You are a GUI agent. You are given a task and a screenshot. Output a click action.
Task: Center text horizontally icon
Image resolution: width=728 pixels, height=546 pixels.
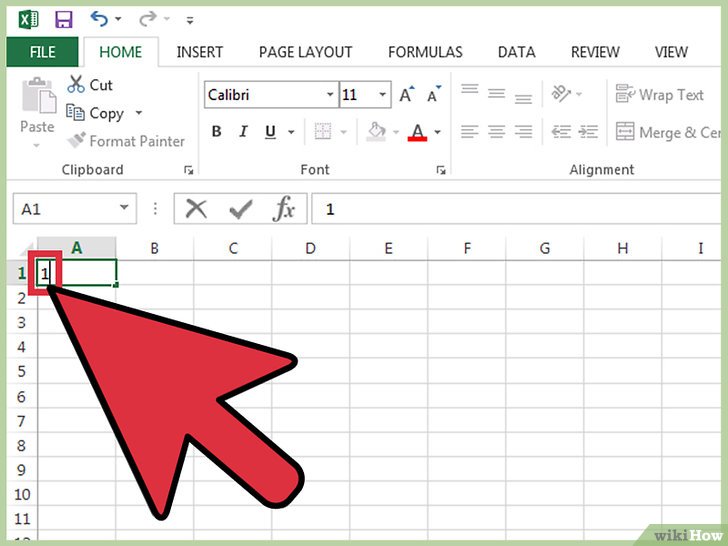[x=496, y=132]
